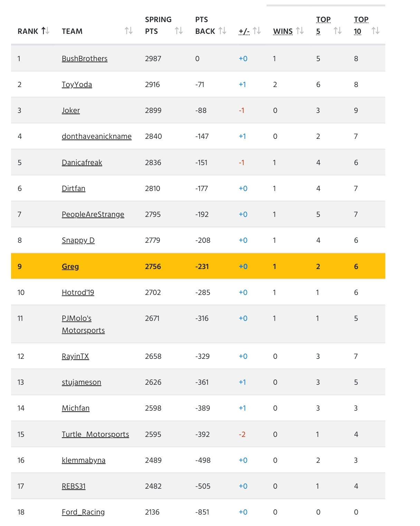Select the highlighted Greg team link
This screenshot has height=526, width=420.
70,267
